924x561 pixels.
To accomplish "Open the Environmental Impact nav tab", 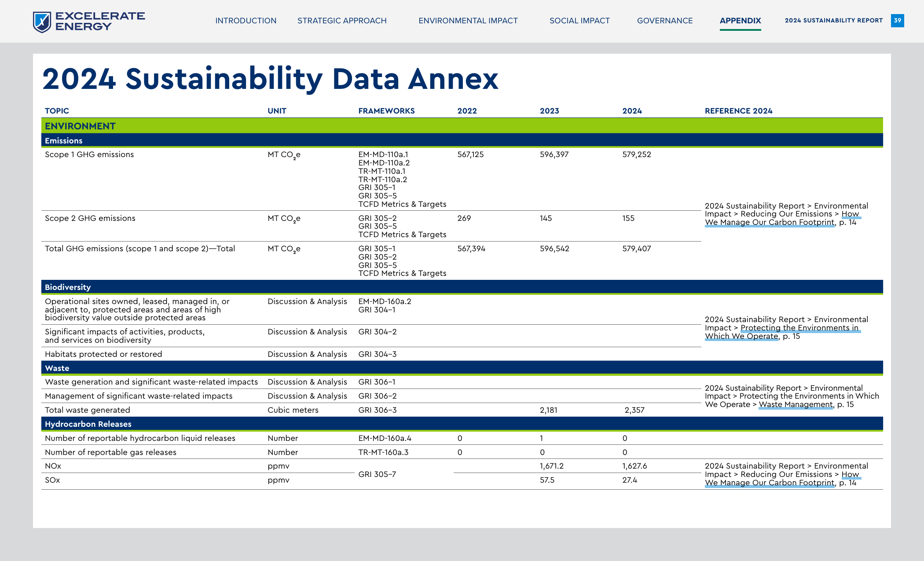I will point(468,21).
